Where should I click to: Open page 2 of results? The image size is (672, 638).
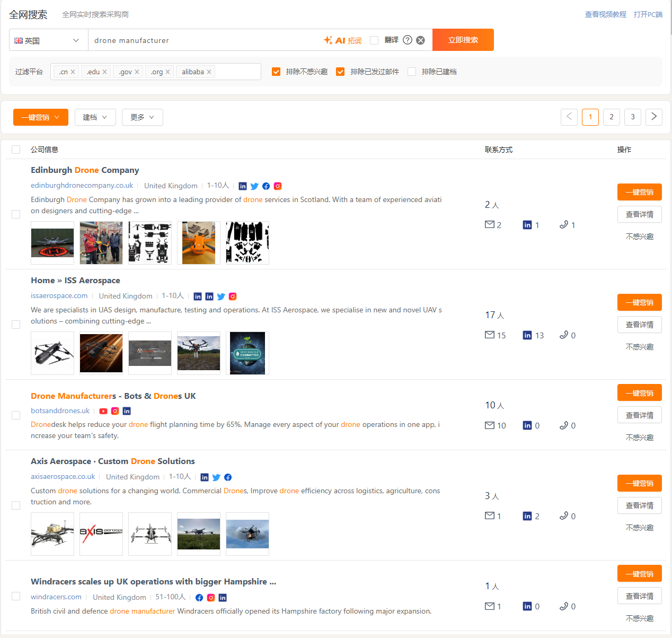[612, 117]
